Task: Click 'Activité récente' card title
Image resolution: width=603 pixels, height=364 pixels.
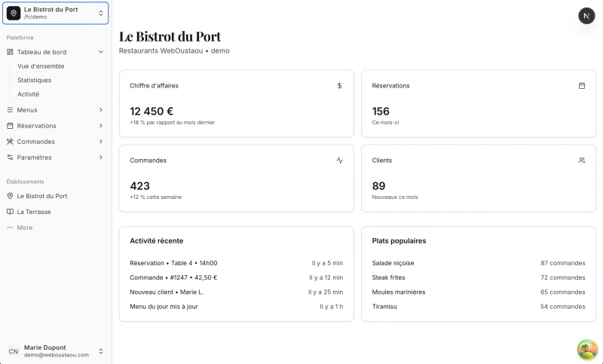Action: pyautogui.click(x=157, y=241)
